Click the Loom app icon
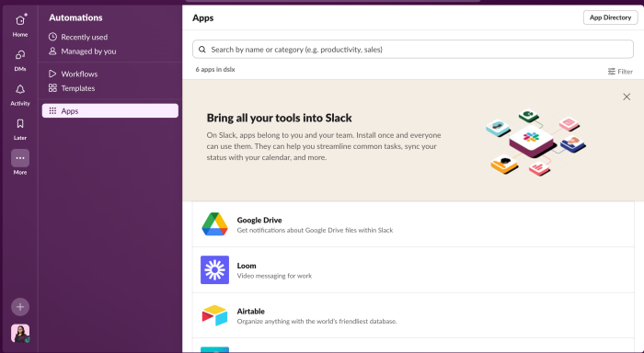 (x=214, y=269)
